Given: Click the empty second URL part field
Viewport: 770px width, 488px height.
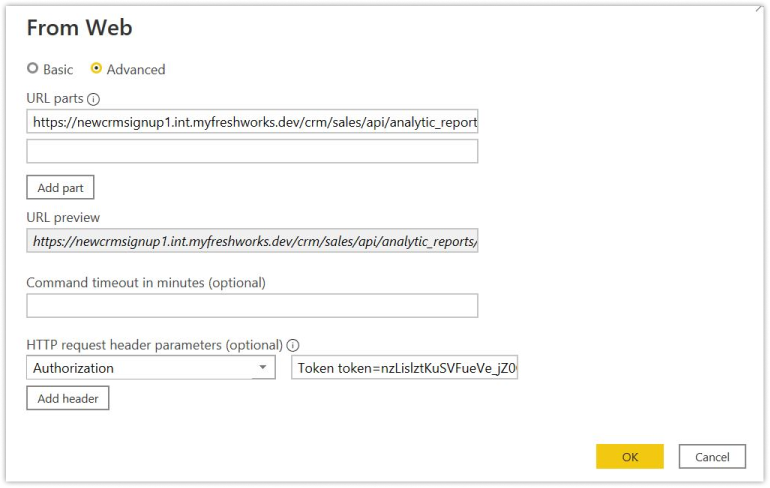Looking at the screenshot, I should 252,151.
